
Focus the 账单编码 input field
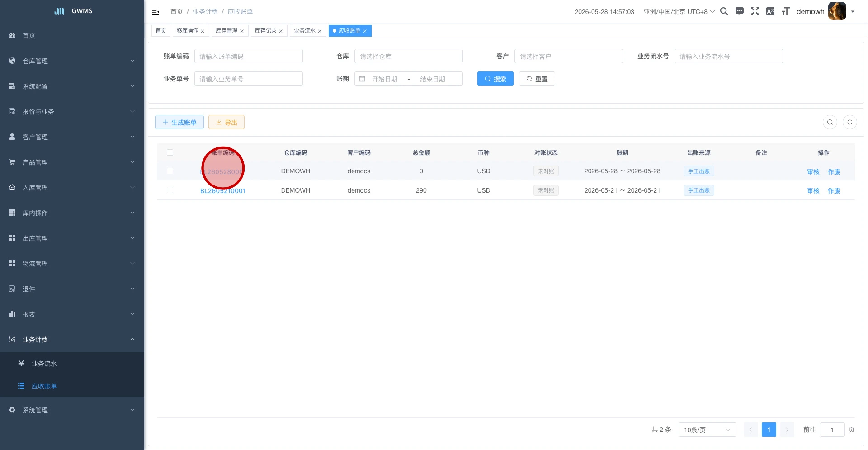click(x=249, y=56)
